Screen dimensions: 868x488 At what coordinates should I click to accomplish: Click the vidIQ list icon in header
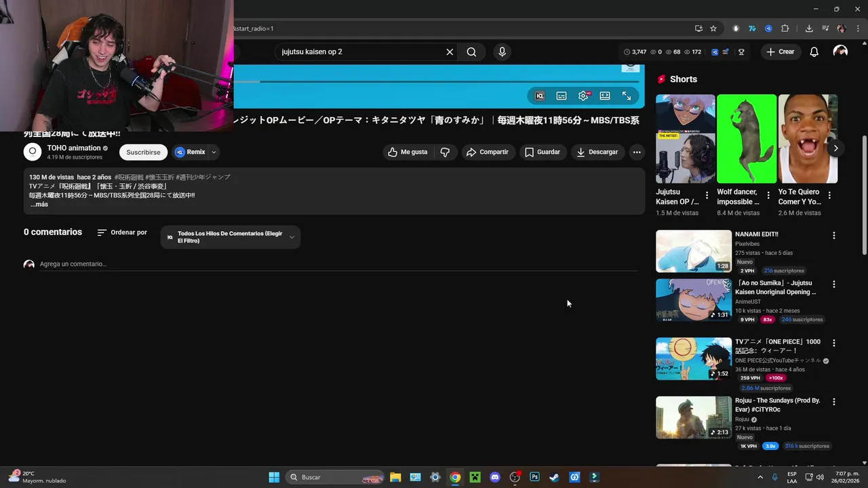click(x=726, y=52)
